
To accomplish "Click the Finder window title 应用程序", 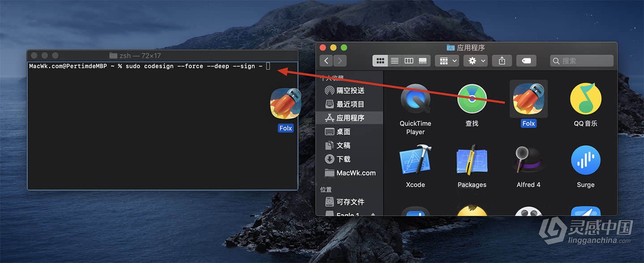I will pyautogui.click(x=471, y=48).
